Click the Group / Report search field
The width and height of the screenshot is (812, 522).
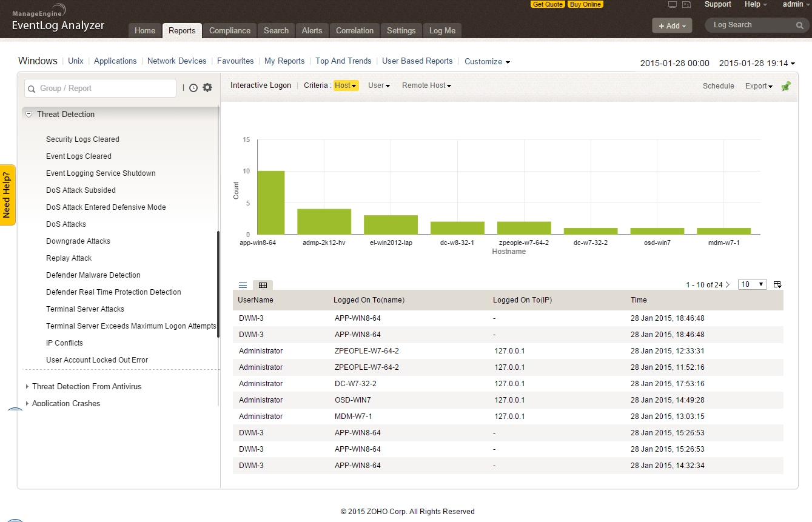click(x=101, y=89)
